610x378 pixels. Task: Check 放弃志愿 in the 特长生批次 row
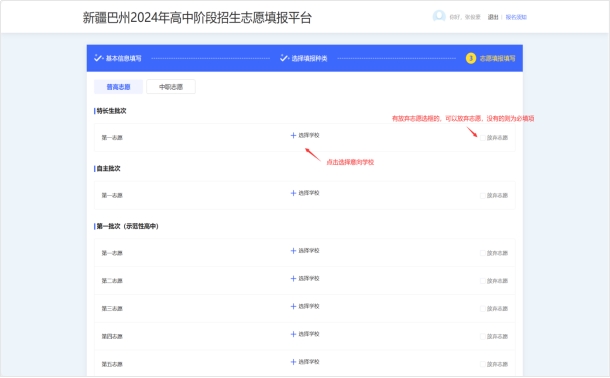coord(483,138)
